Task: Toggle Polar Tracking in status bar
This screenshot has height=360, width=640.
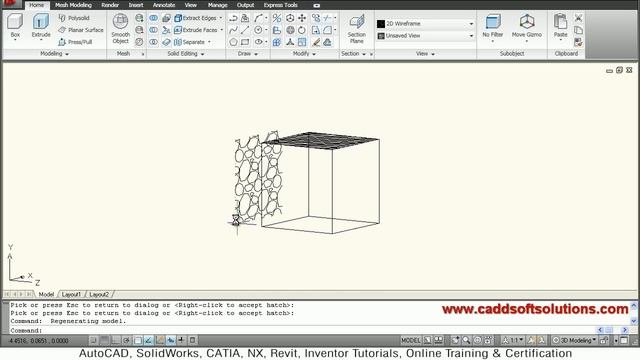Action: (127, 340)
